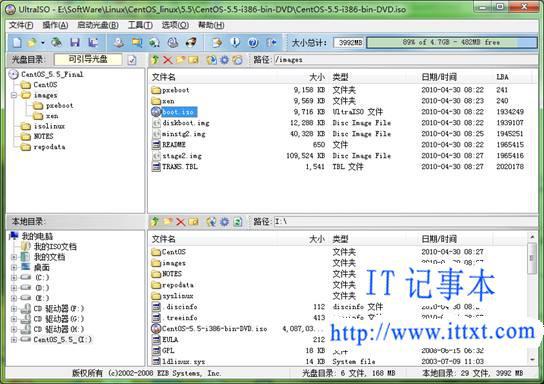The width and height of the screenshot is (544, 384).
Task: Click the Burn CD/DVD image icon
Action: click(x=191, y=43)
